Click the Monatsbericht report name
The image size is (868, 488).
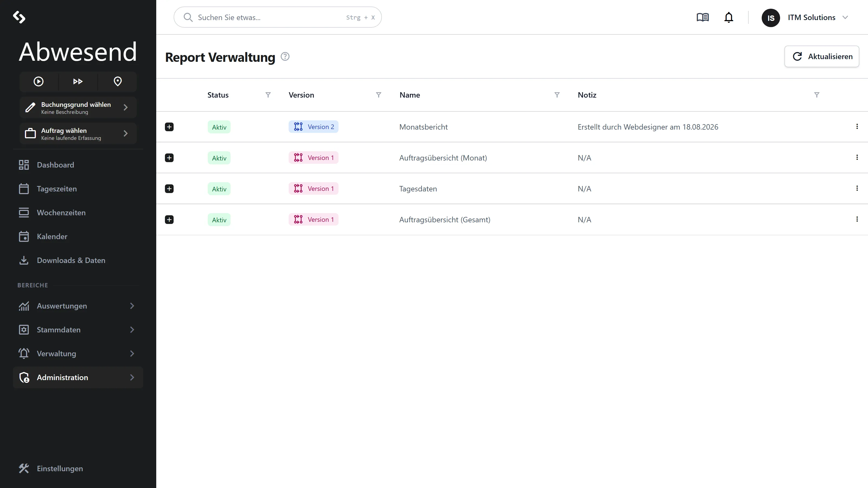(423, 127)
